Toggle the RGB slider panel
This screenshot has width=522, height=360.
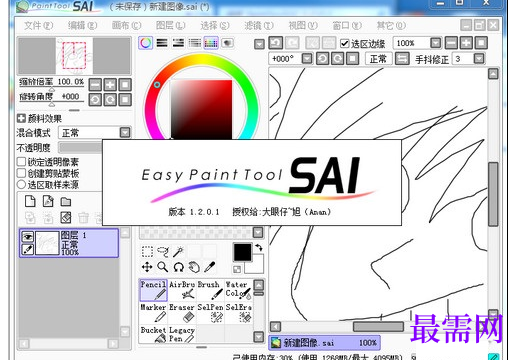pos(162,43)
